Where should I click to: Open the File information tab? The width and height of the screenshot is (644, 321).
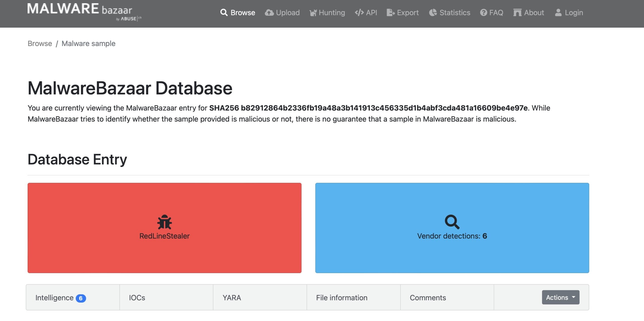pyautogui.click(x=342, y=298)
